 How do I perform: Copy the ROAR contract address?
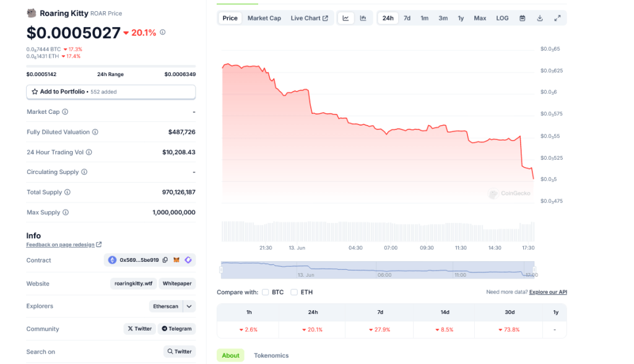(x=165, y=260)
